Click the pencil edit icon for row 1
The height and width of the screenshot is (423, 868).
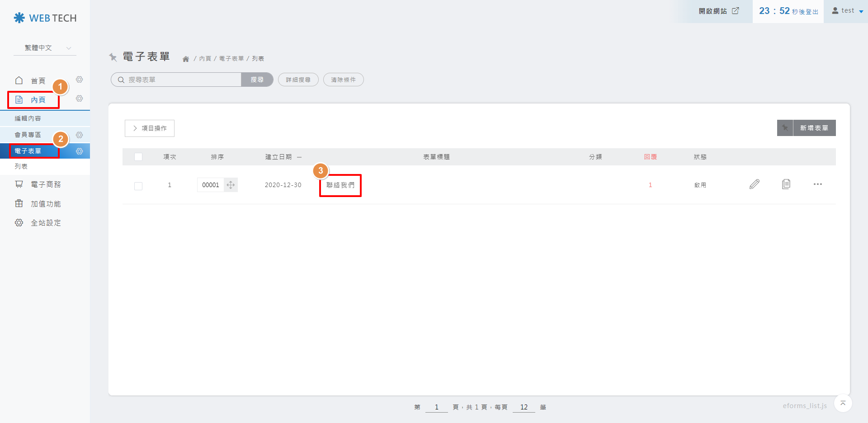point(754,184)
